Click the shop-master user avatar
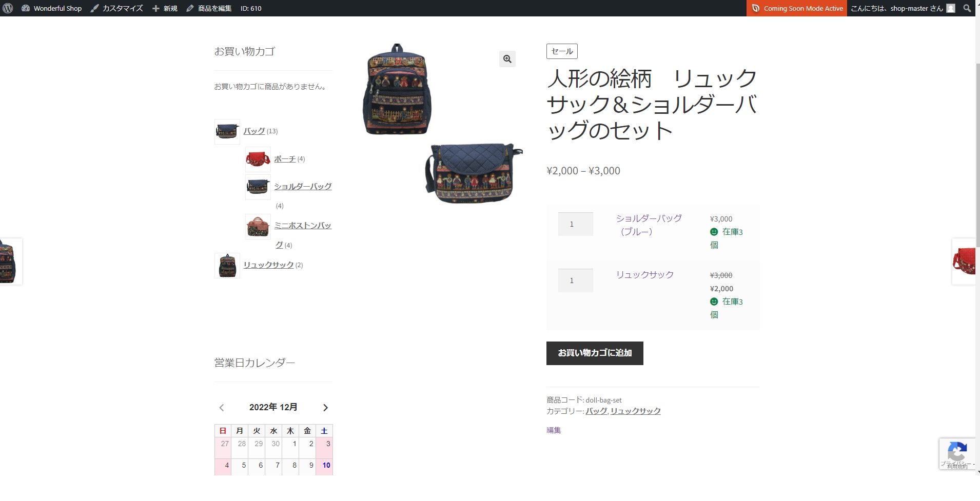The width and height of the screenshot is (980, 501). pos(951,8)
